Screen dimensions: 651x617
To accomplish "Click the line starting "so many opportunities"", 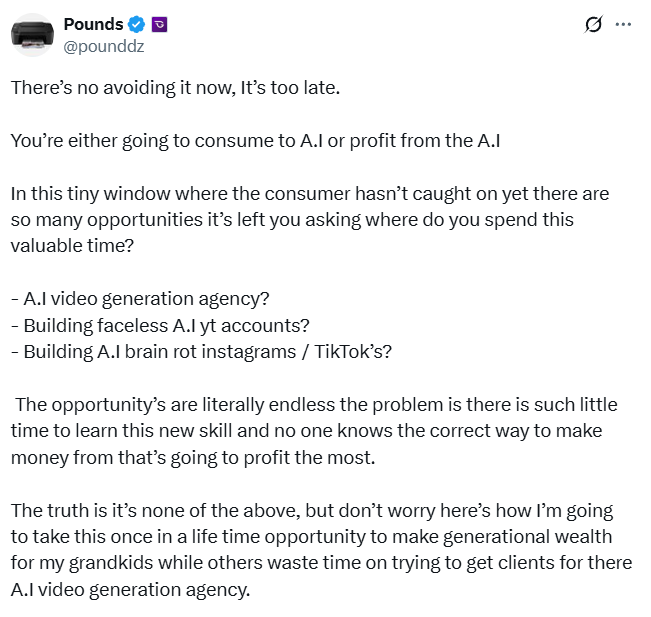I will (x=292, y=219).
